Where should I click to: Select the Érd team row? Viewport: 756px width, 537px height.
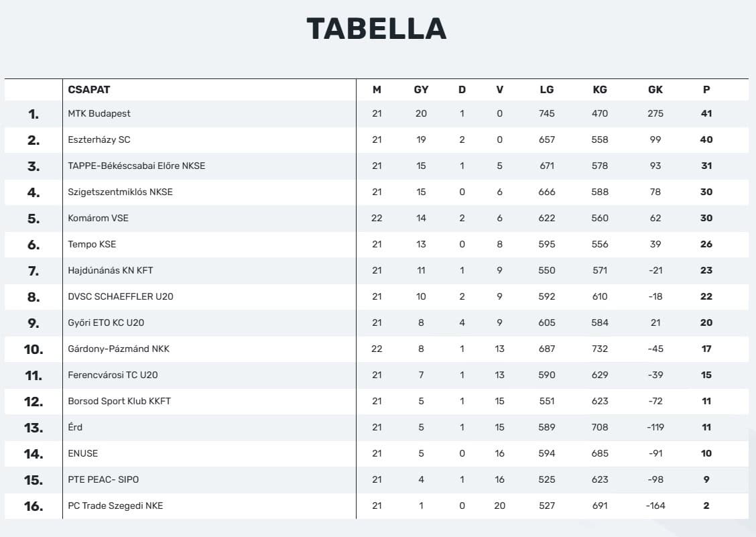[x=75, y=427]
